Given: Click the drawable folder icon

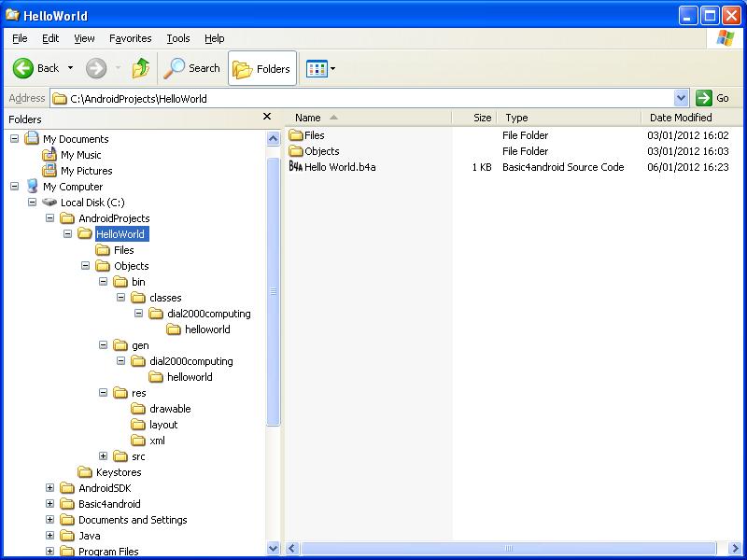Looking at the screenshot, I should 138,409.
